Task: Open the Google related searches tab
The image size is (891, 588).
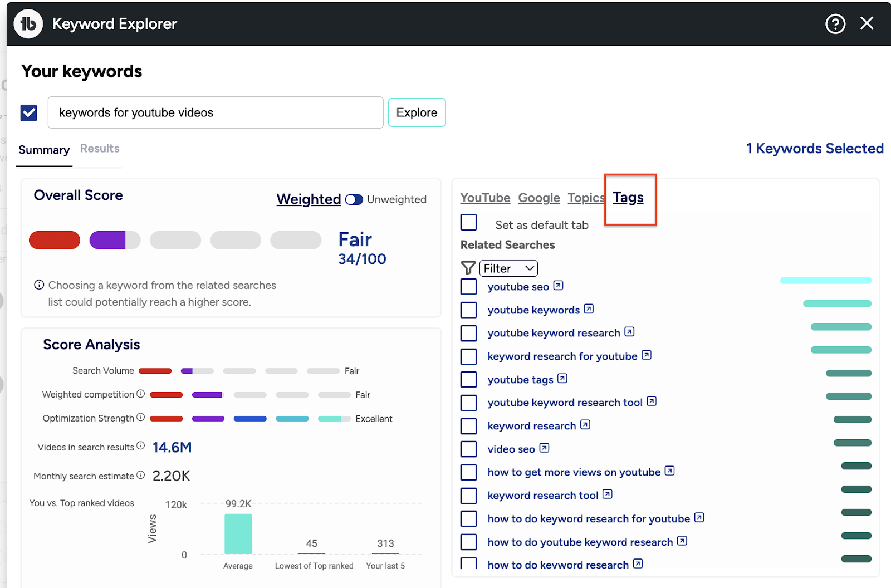Action: (x=539, y=198)
